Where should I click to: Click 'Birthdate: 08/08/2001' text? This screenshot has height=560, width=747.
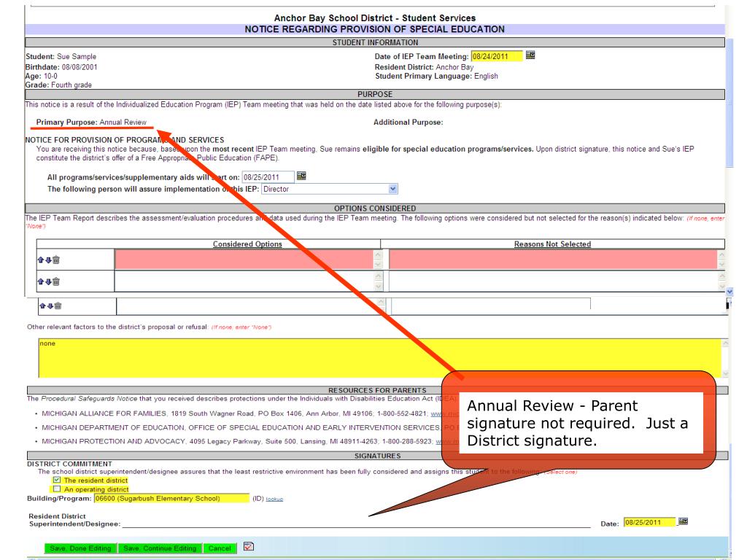[x=61, y=67]
